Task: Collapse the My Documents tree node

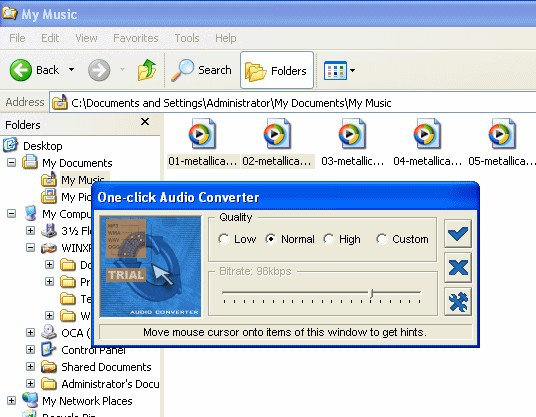Action: [11, 162]
